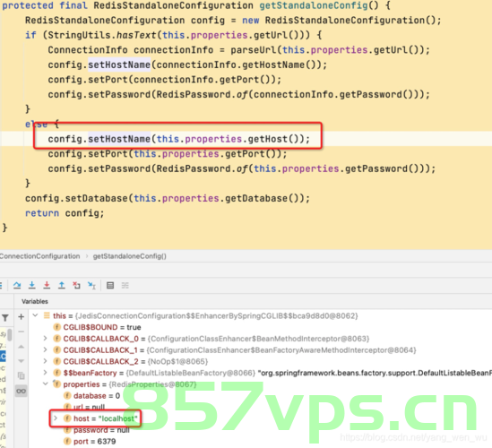Click RedisPassword.of(connectionInfo.getPassword()) line
The height and width of the screenshot is (448, 492).
click(x=238, y=94)
